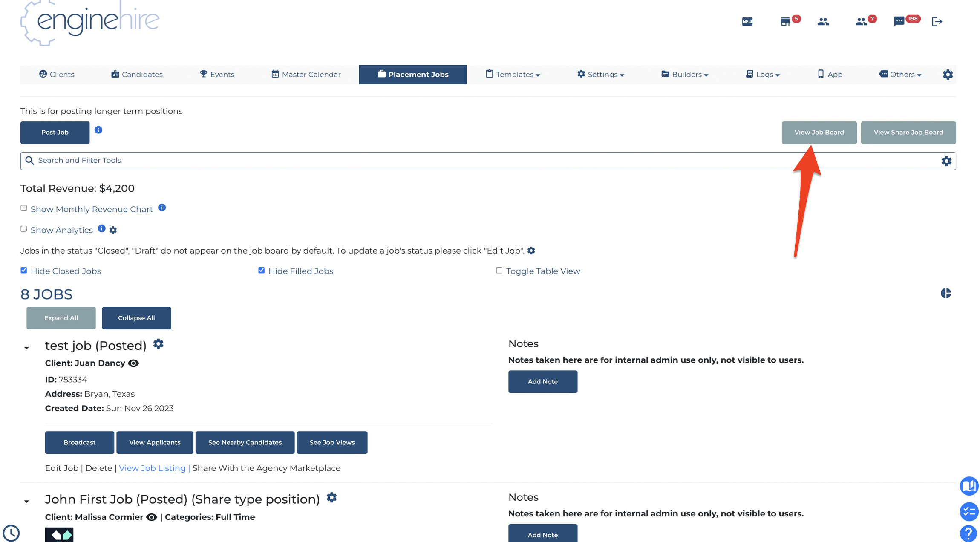Screen dimensions: 980x542
Task: Click the Post Job button
Action: [55, 133]
